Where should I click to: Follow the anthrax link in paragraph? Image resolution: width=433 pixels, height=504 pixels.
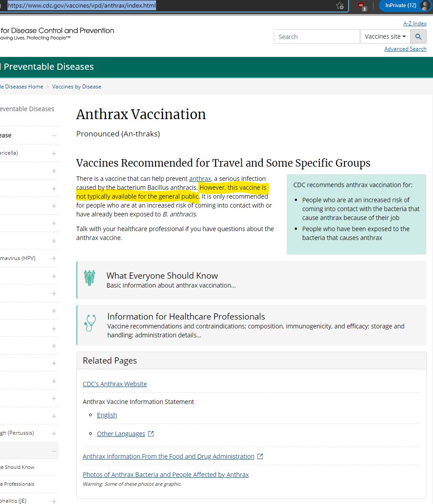[200, 179]
